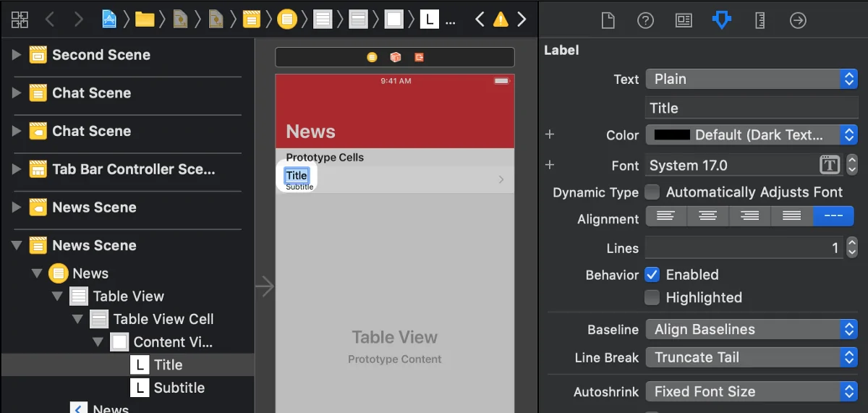Image resolution: width=868 pixels, height=413 pixels.
Task: Click the yellow warning triangle icon
Action: point(501,20)
